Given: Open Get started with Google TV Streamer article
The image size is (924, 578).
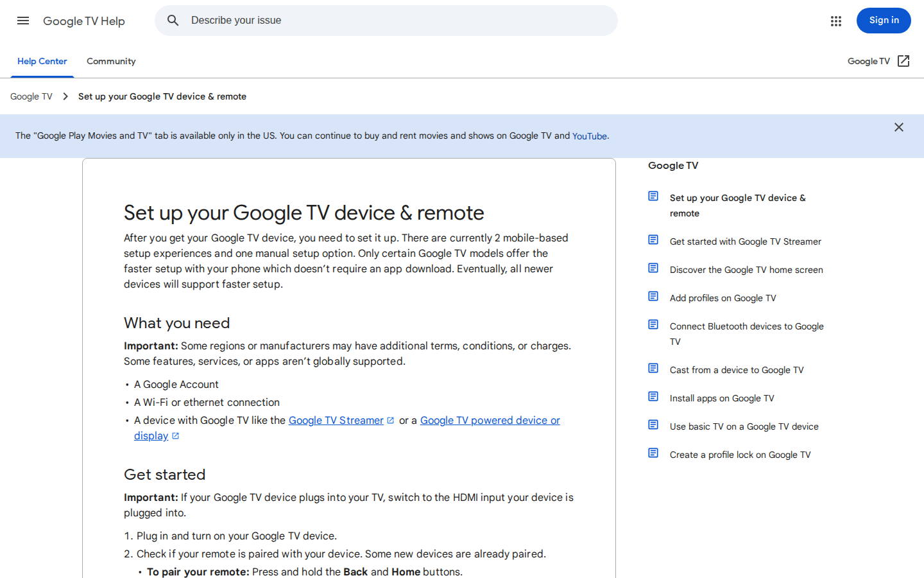Looking at the screenshot, I should tap(746, 241).
